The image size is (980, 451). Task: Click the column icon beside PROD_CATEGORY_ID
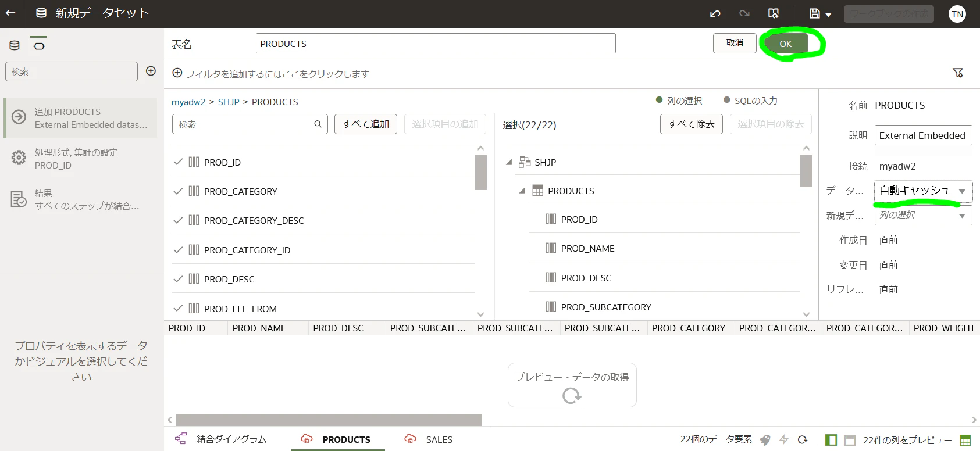[194, 250]
